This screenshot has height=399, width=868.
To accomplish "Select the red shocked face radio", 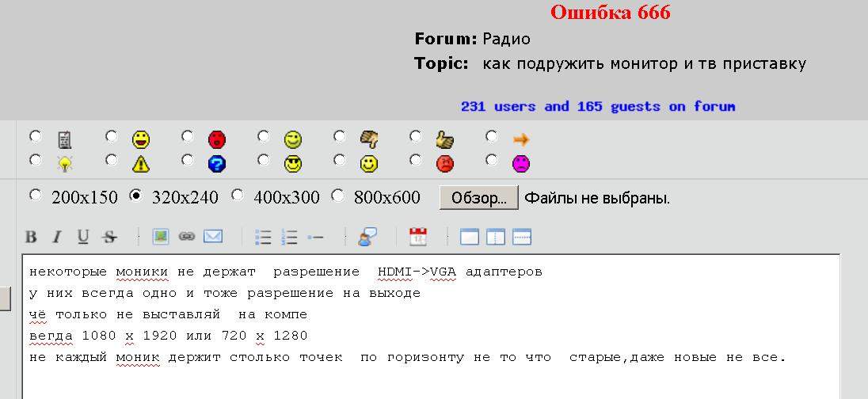I will (x=188, y=135).
